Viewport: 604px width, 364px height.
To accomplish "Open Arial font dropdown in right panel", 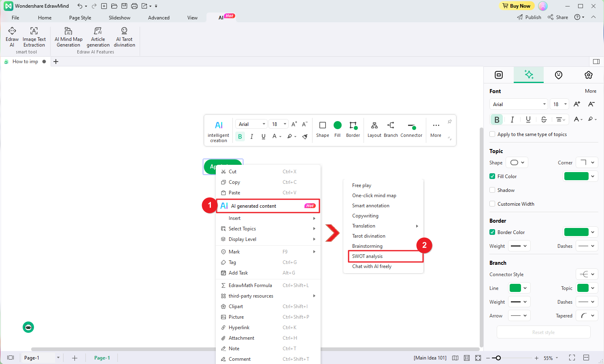I will pyautogui.click(x=519, y=104).
